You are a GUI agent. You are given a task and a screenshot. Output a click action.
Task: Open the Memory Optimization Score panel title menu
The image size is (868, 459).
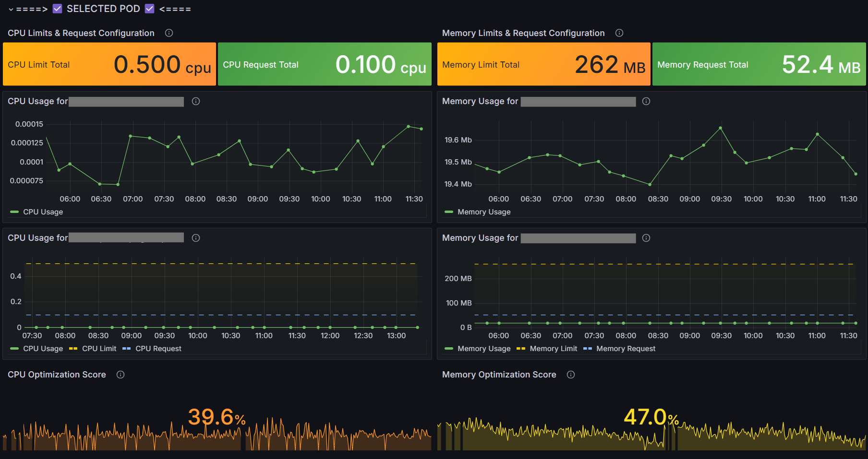(x=499, y=375)
